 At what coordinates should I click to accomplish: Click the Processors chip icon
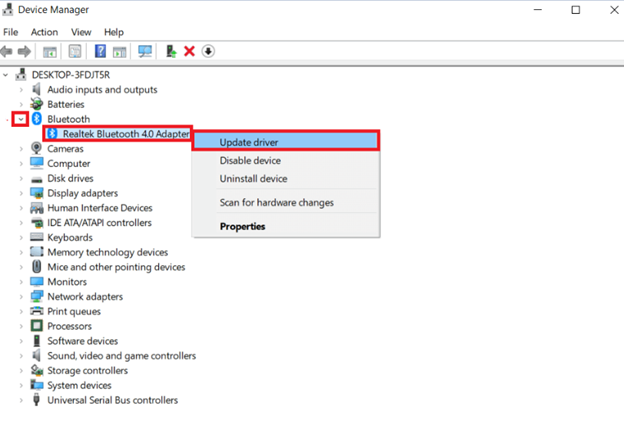36,326
